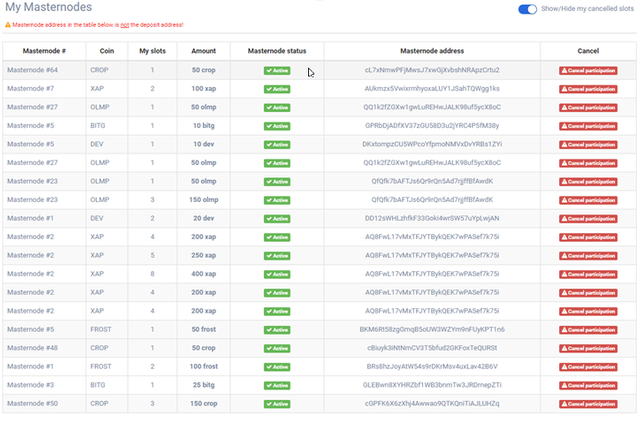
Task: Click the orange warning triangle icon
Action: 8,25
